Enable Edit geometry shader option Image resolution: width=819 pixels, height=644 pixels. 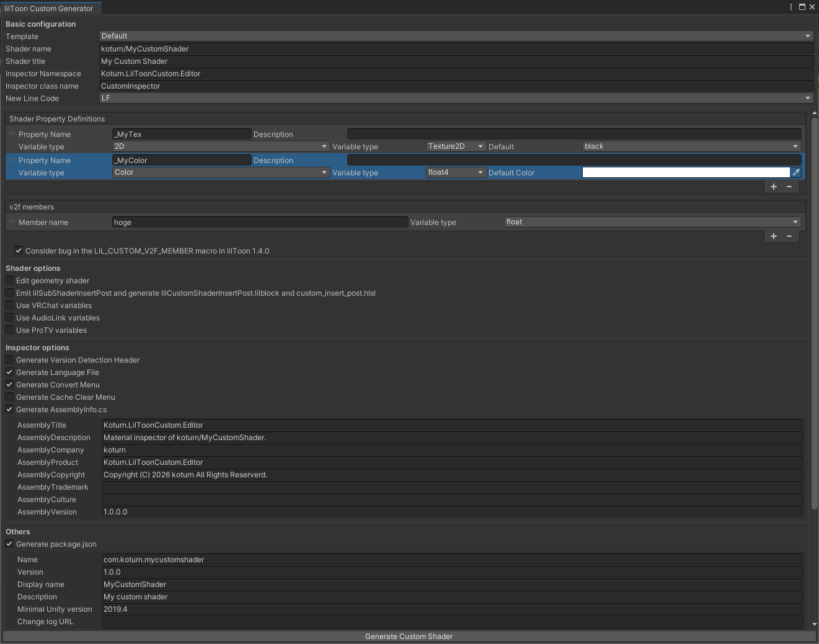pyautogui.click(x=9, y=281)
